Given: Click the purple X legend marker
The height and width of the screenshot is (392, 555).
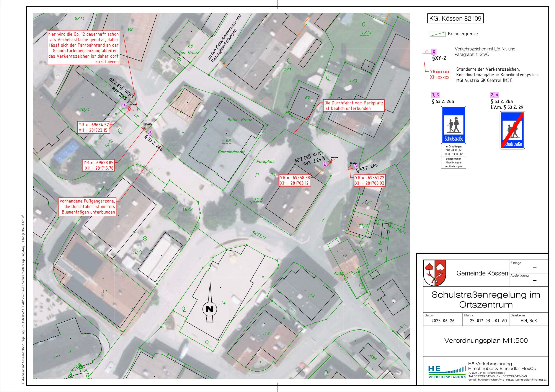Looking at the screenshot, I should tap(434, 52).
